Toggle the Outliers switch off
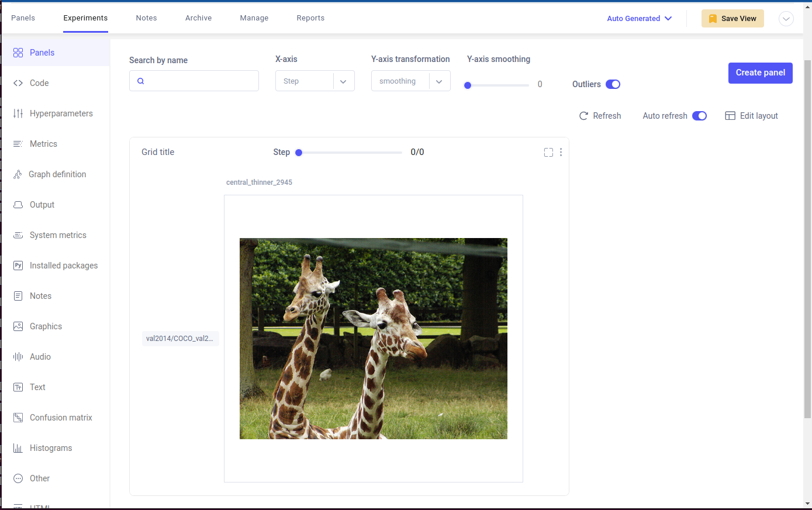Image resolution: width=812 pixels, height=510 pixels. tap(613, 84)
